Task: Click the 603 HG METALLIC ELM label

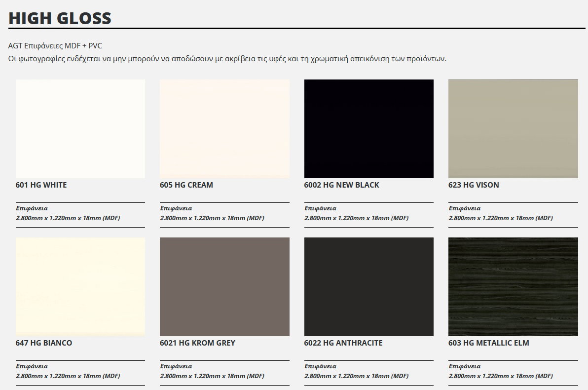Action: click(488, 343)
